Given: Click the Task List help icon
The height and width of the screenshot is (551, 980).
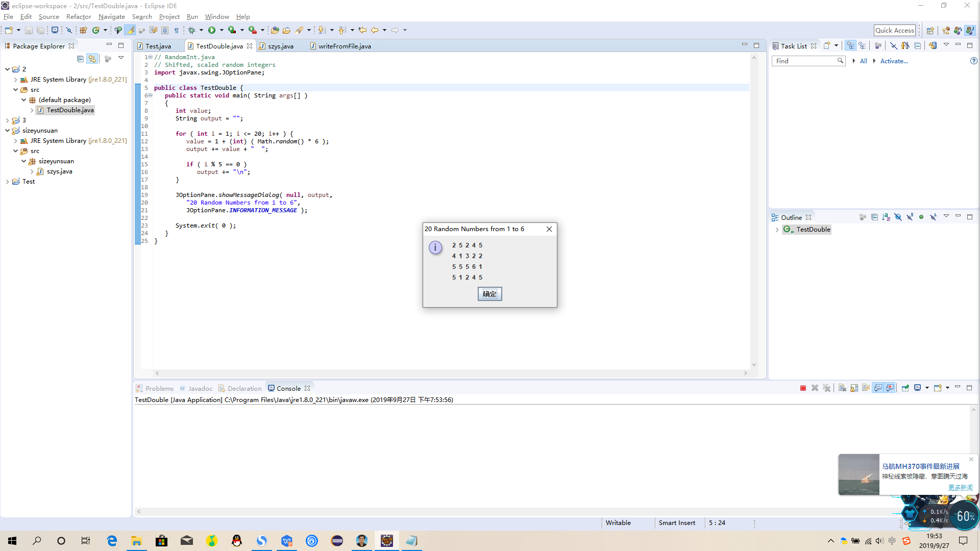Looking at the screenshot, I should coord(973,61).
